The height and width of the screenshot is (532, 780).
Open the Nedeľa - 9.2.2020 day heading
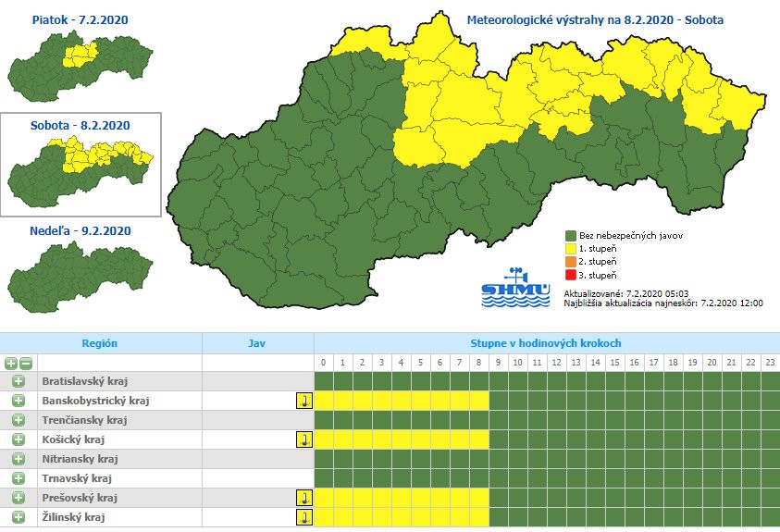coord(80,230)
